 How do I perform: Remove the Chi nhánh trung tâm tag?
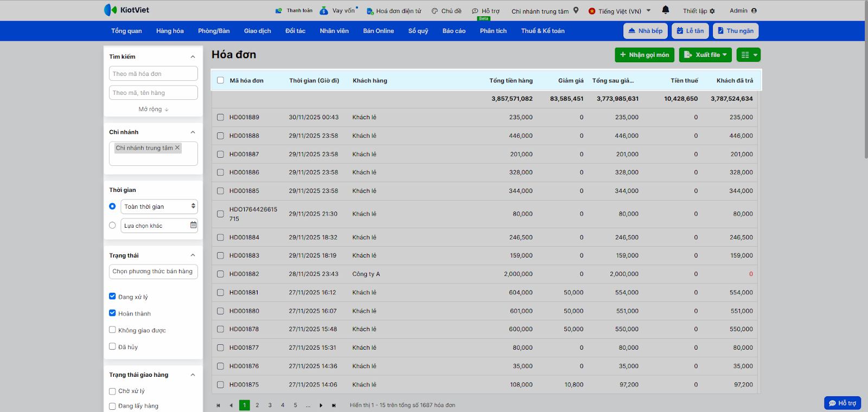177,147
